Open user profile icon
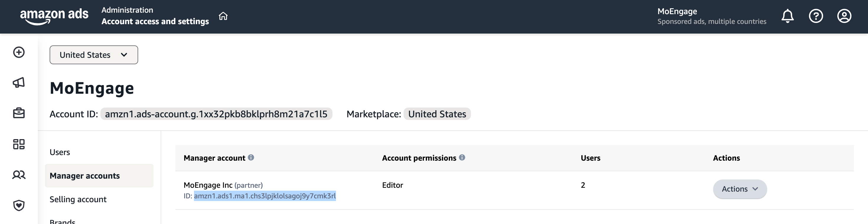Viewport: 868px width, 224px height. pos(844,16)
